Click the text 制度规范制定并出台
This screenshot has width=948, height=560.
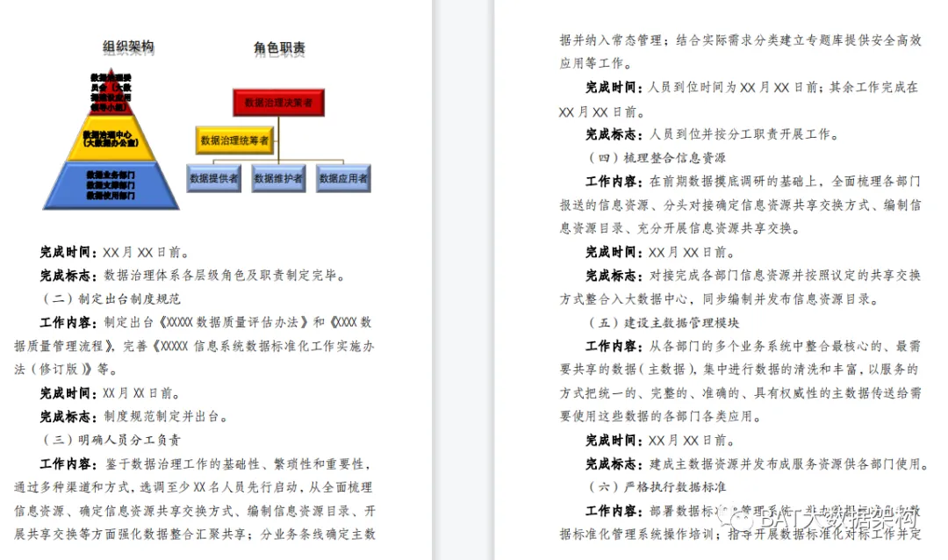tap(166, 417)
